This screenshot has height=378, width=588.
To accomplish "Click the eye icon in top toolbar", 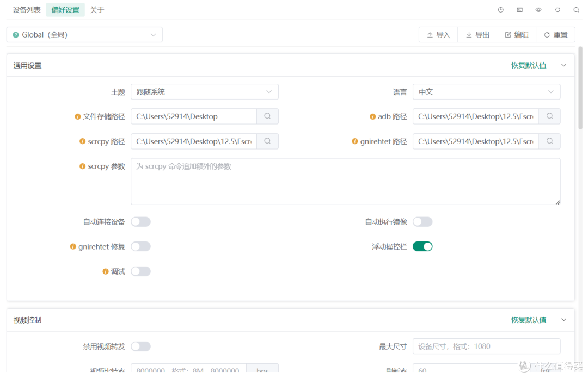I will click(538, 10).
